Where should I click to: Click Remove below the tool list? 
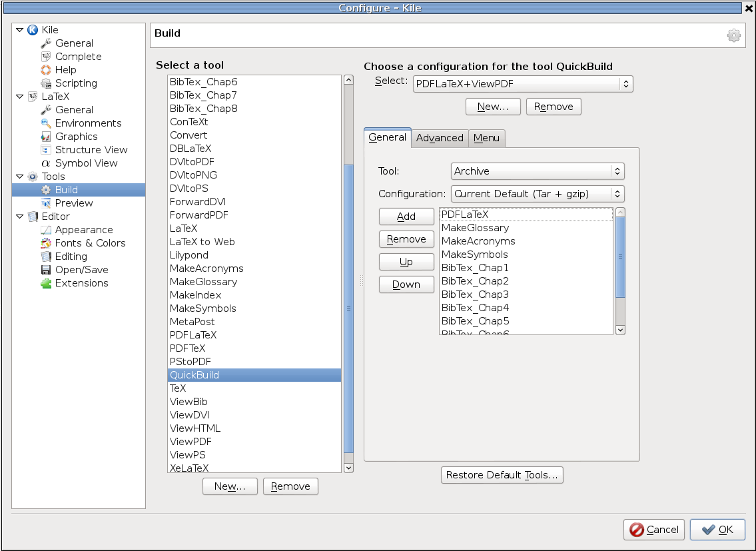(290, 486)
